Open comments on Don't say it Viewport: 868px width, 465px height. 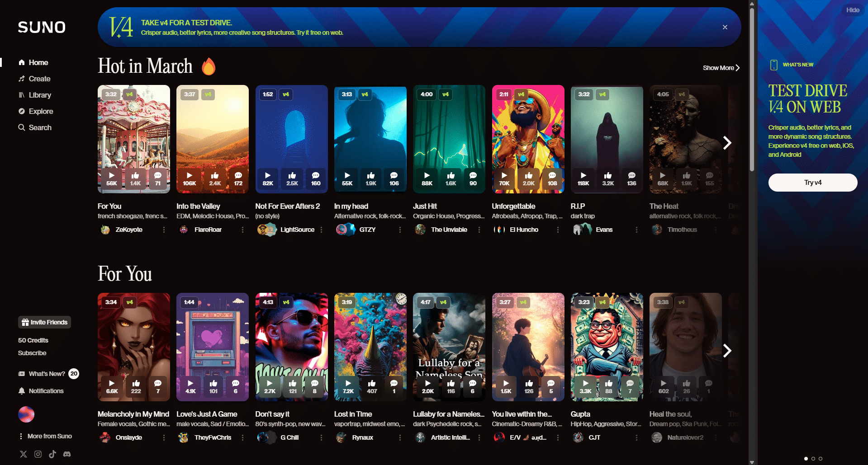click(315, 387)
